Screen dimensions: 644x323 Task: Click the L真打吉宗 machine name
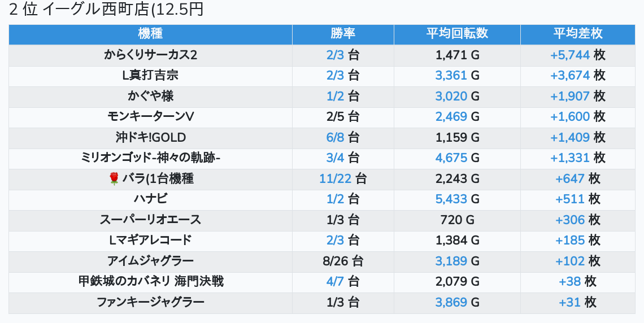(x=151, y=76)
